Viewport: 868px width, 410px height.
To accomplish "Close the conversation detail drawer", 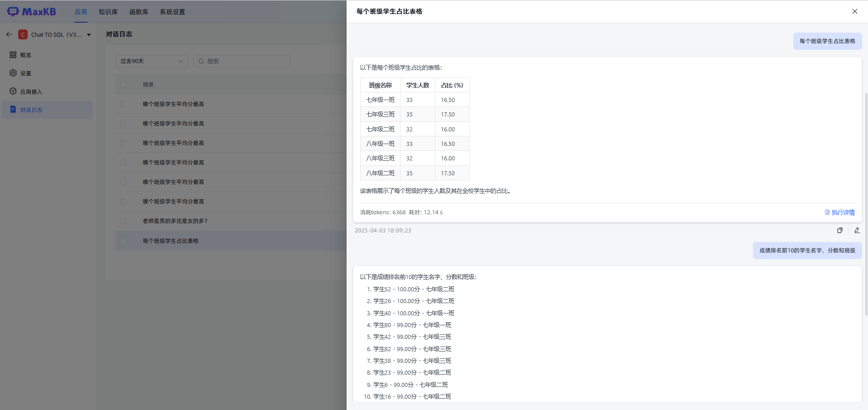I will click(854, 11).
